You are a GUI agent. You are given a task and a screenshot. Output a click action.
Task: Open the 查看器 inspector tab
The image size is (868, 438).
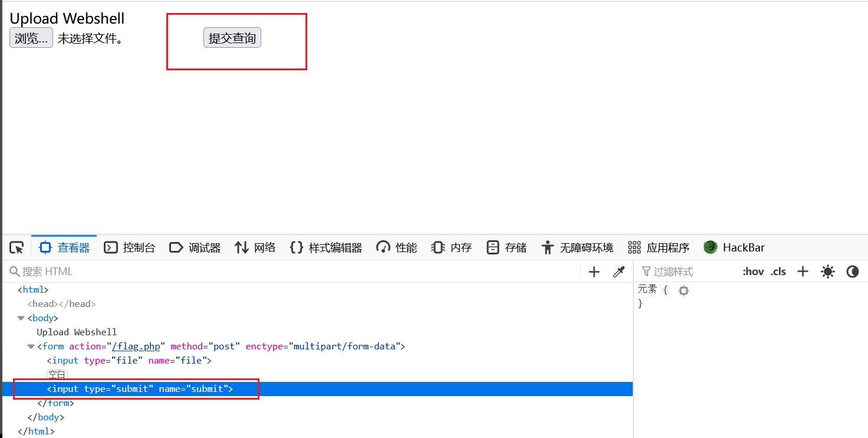64,247
